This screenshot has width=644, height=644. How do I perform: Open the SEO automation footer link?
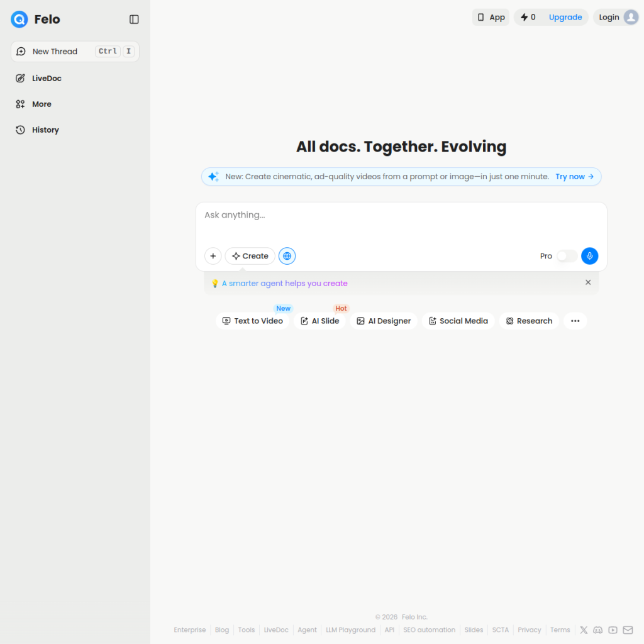429,630
